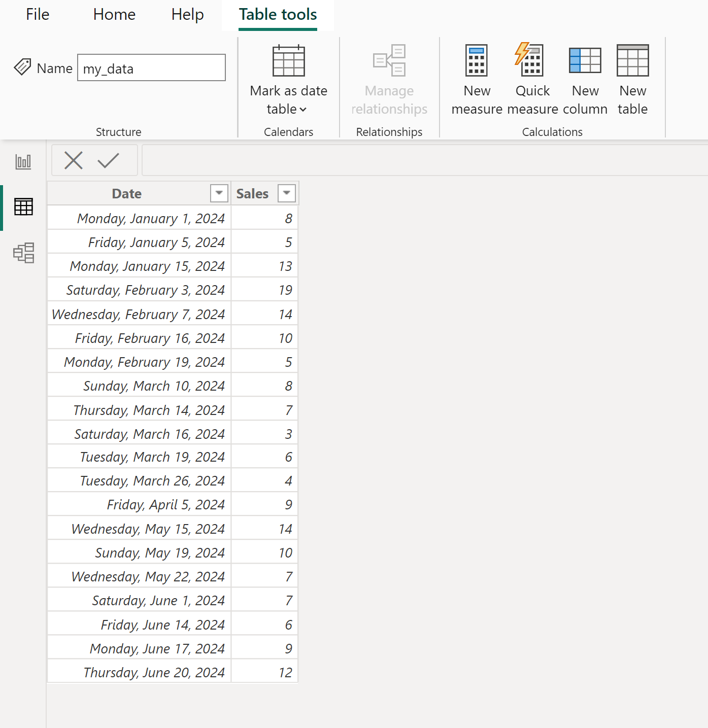708x728 pixels.
Task: Select the Table tools tab
Action: (278, 15)
